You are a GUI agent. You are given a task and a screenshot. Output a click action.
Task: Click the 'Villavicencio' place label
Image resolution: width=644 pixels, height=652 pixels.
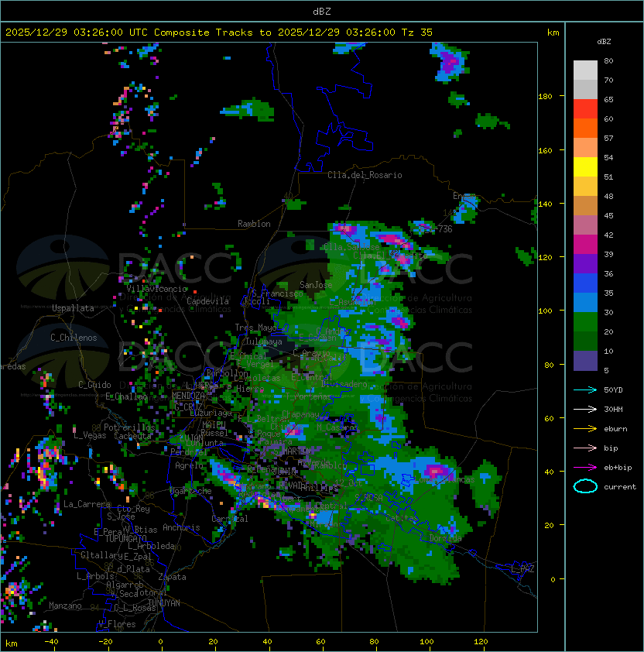[156, 289]
